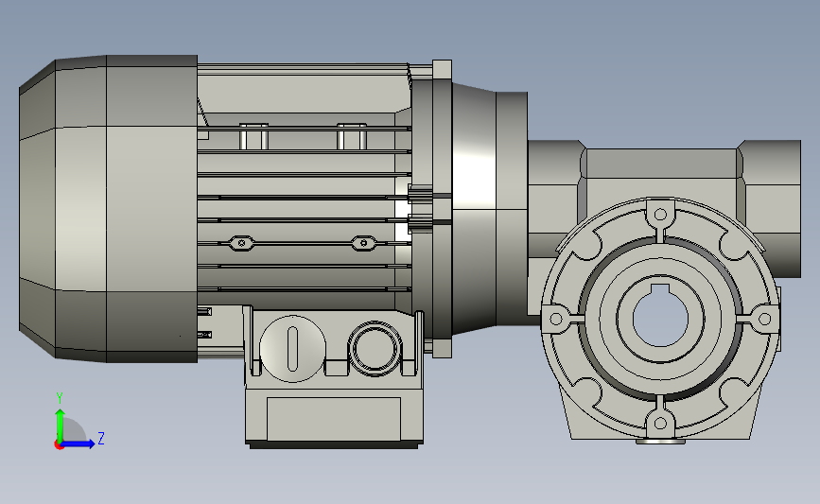Pick the right oval lug on the motor fins

[363, 243]
